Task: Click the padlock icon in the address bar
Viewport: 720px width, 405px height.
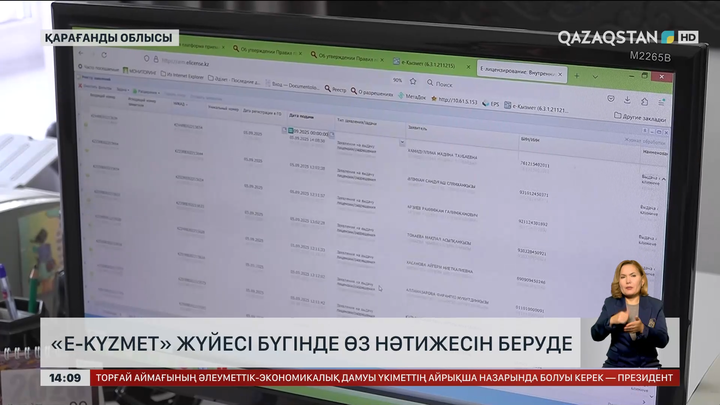Action: [x=156, y=59]
